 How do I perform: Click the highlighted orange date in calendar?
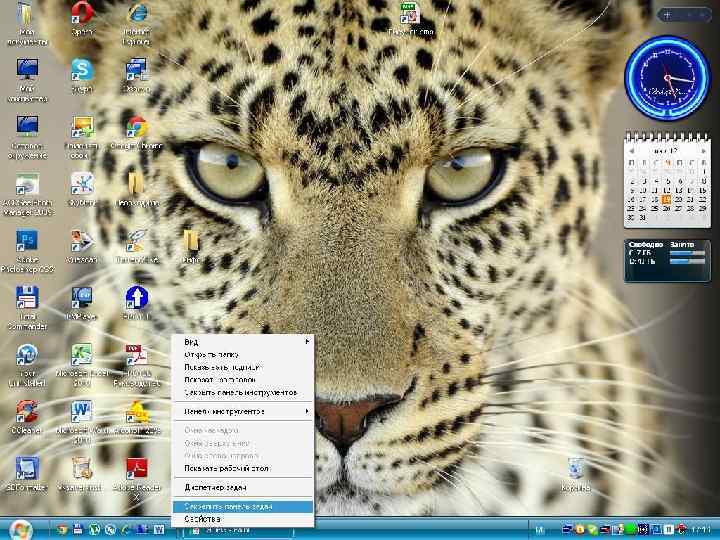coord(666,200)
